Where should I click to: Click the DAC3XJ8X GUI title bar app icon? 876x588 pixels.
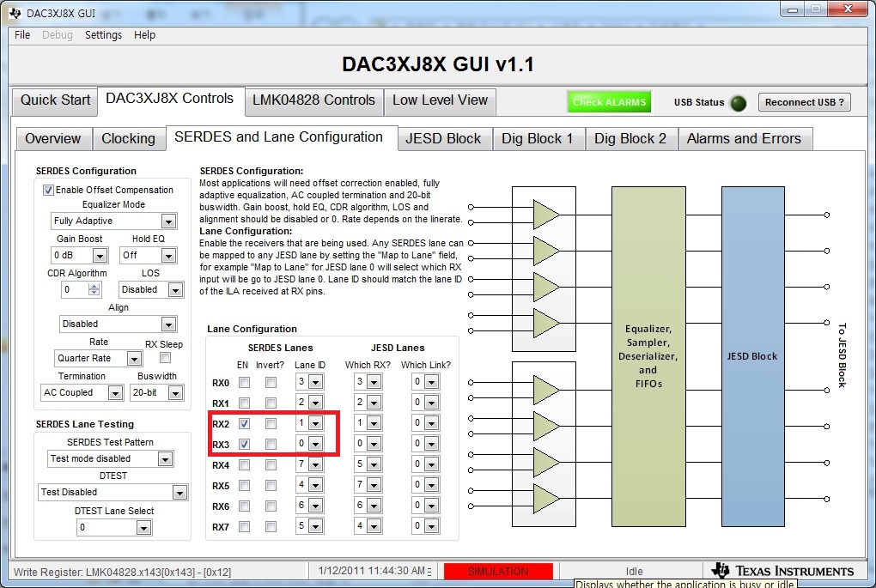15,13
